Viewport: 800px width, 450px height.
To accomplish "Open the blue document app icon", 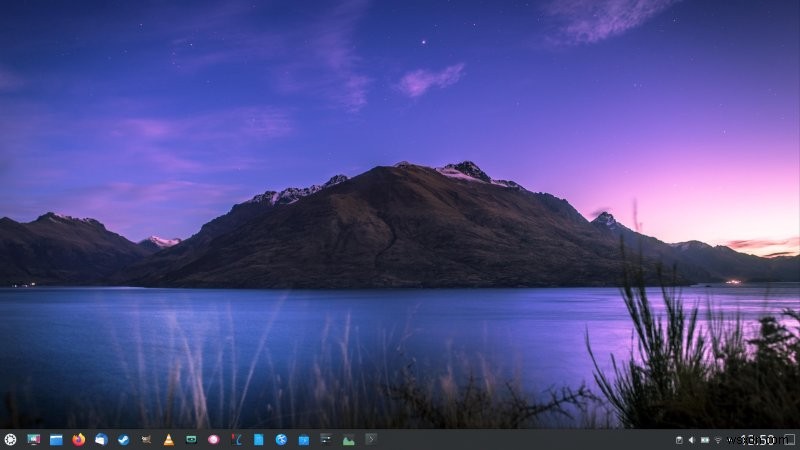I will [x=259, y=439].
